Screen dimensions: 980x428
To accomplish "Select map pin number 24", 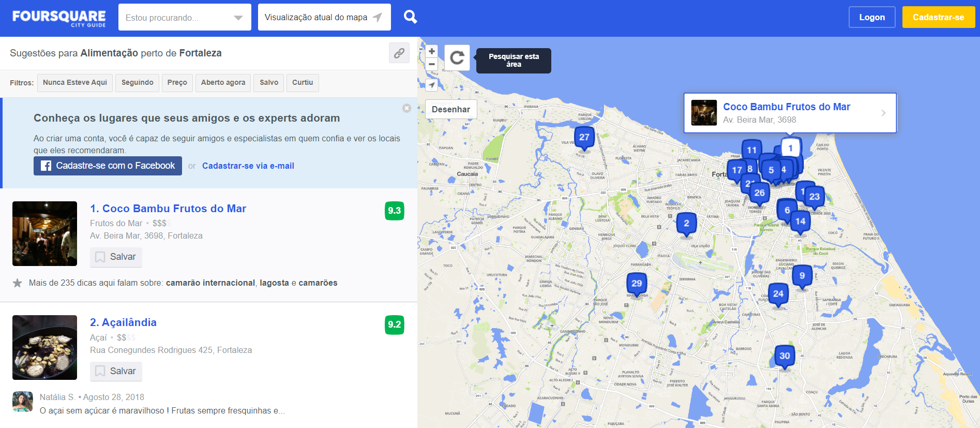I will pyautogui.click(x=778, y=294).
